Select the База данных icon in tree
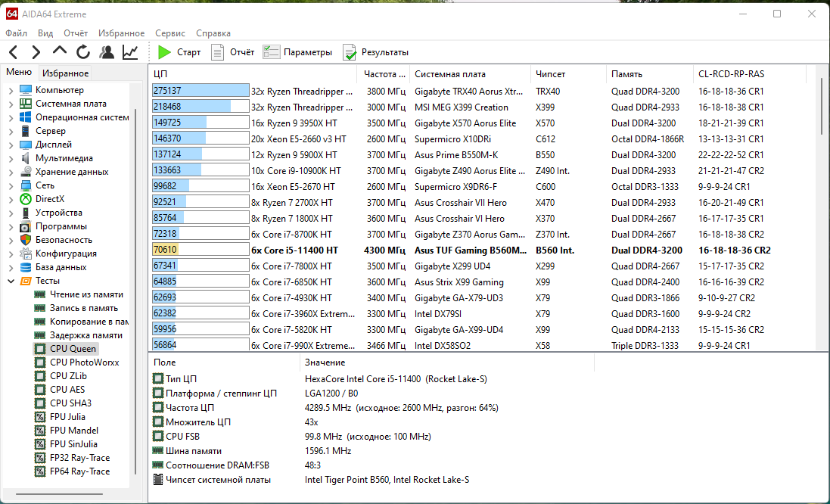Screen dimensions: 830x504 [26, 267]
